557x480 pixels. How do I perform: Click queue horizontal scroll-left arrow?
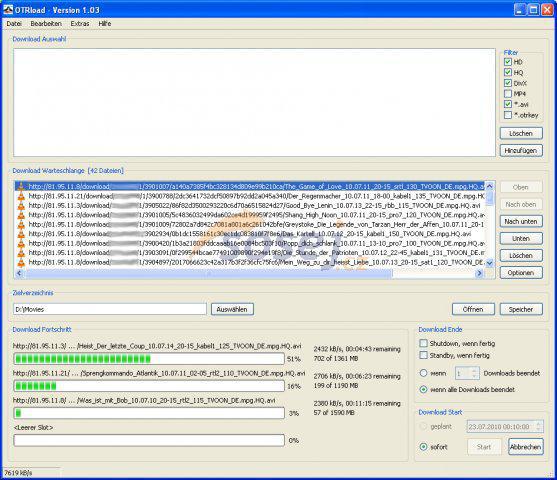click(19, 273)
